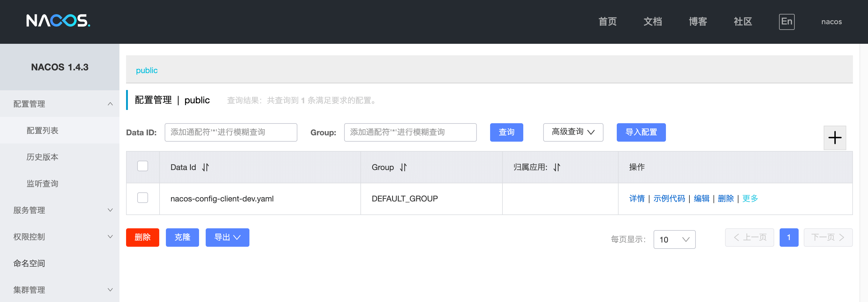Click 编辑 link for the config row
Image resolution: width=868 pixels, height=302 pixels.
click(702, 198)
